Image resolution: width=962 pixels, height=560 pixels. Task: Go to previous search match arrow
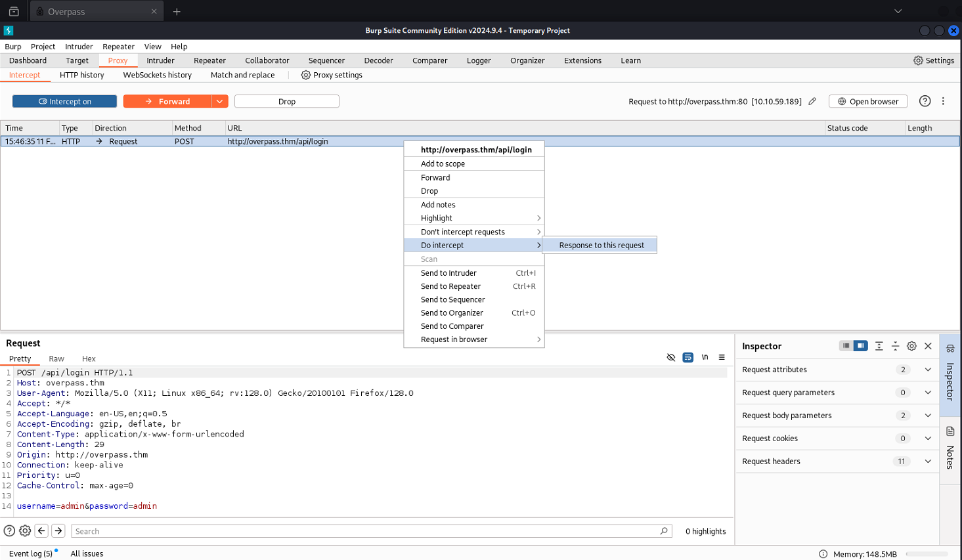click(41, 531)
